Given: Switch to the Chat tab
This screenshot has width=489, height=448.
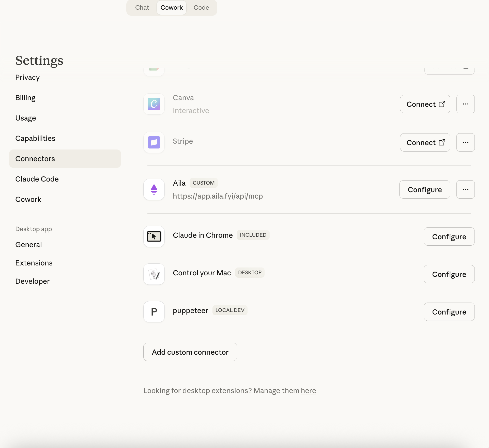Looking at the screenshot, I should point(142,8).
